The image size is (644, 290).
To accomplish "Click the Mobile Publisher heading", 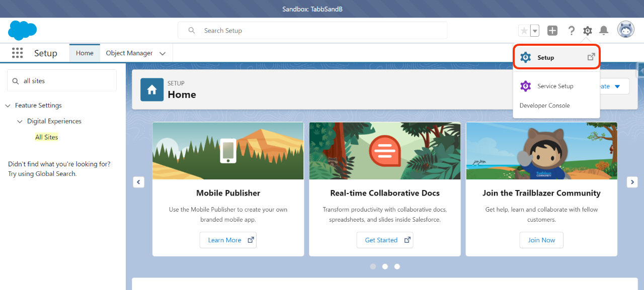I will 228,193.
